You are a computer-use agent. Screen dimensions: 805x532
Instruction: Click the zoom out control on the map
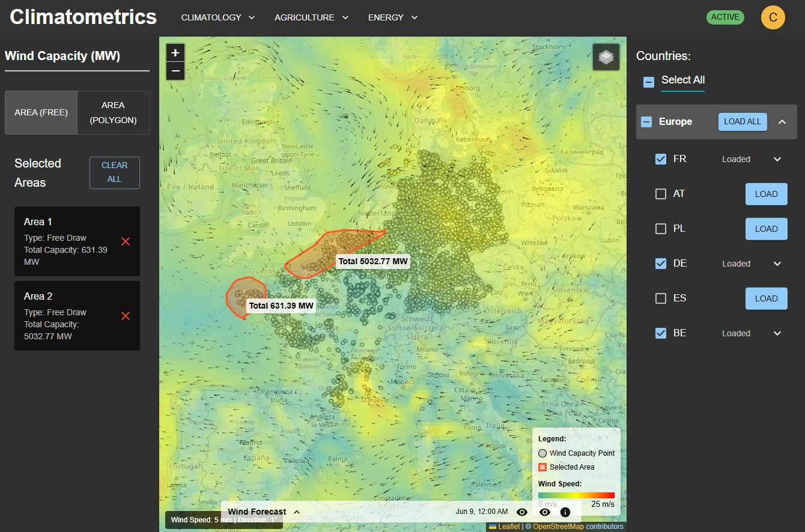point(175,70)
